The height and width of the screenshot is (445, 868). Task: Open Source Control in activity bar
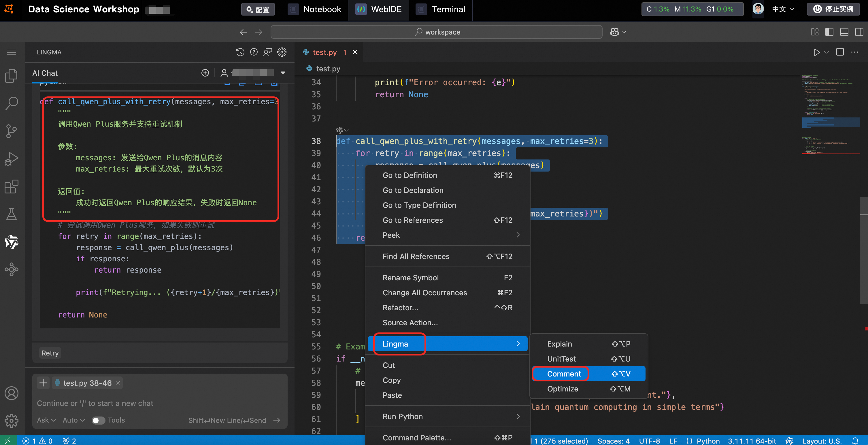pyautogui.click(x=12, y=131)
